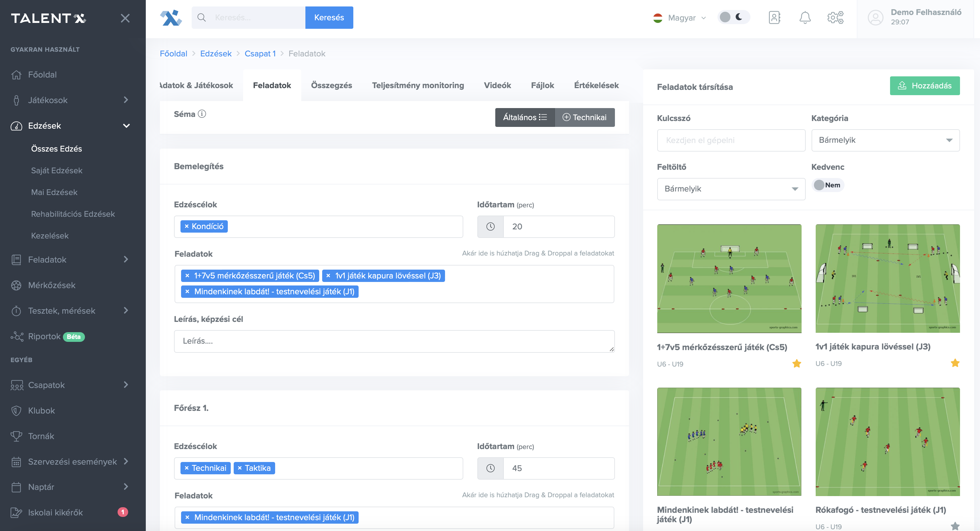Viewport: 980px width, 531px height.
Task: Follow the Edzések breadcrumb link
Action: pyautogui.click(x=216, y=53)
